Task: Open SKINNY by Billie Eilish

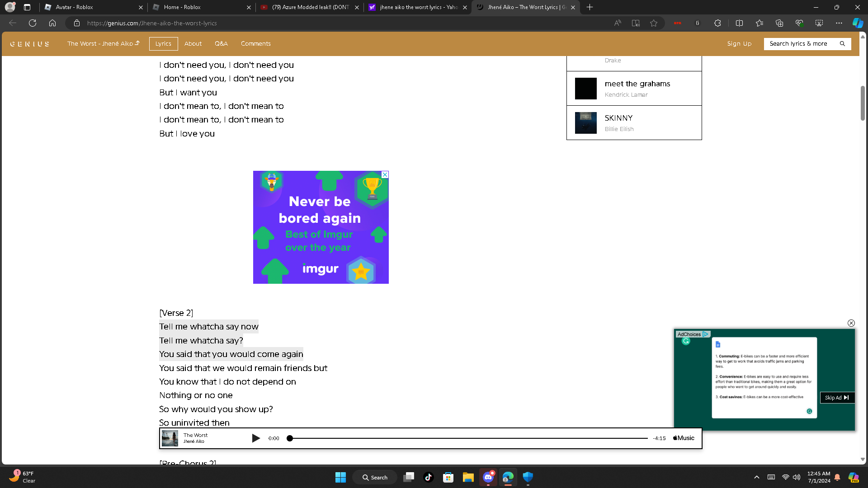Action: (634, 123)
